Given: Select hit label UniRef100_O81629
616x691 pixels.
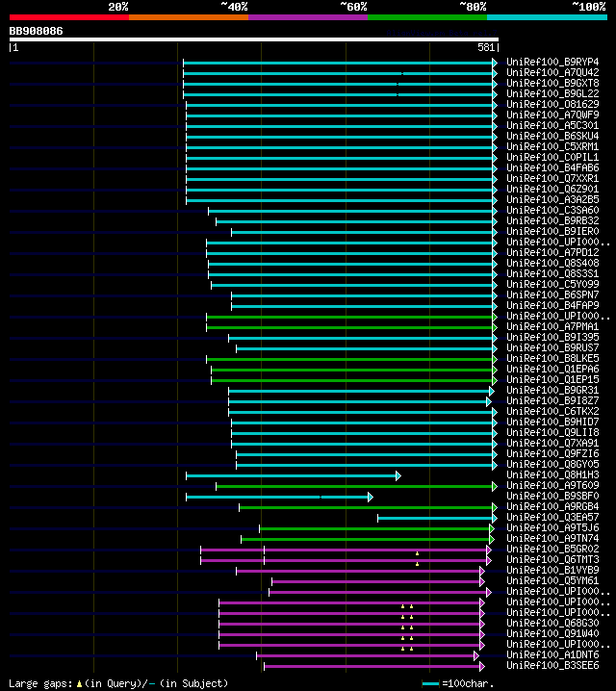Looking at the screenshot, I should (x=552, y=104).
